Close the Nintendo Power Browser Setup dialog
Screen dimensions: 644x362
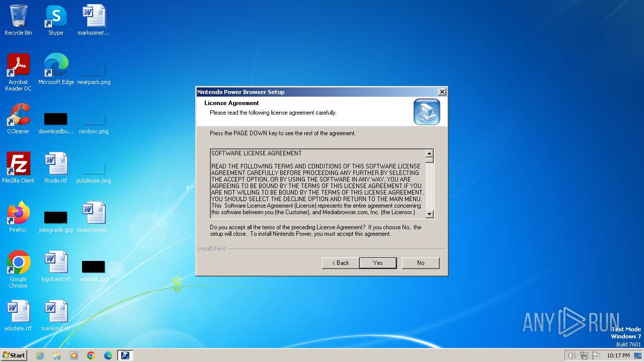[442, 92]
